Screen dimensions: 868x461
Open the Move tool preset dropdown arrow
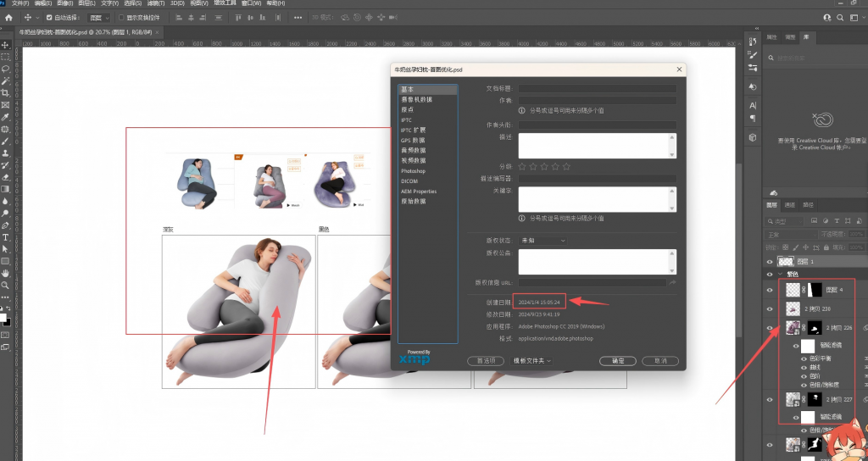tap(37, 18)
